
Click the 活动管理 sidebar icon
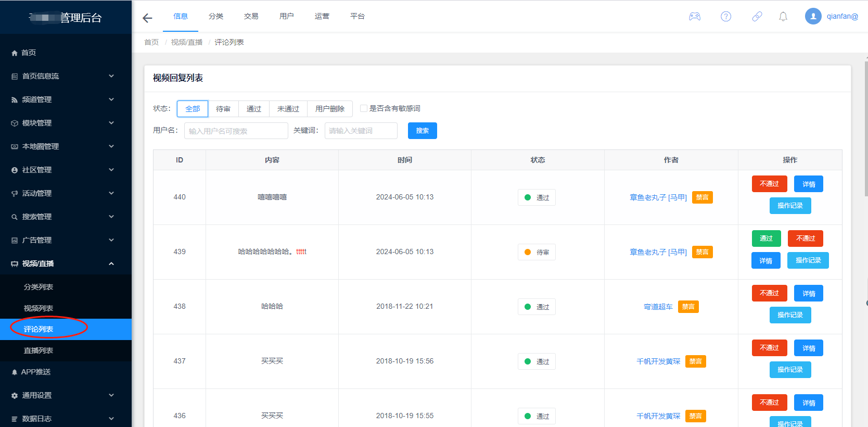tap(15, 194)
